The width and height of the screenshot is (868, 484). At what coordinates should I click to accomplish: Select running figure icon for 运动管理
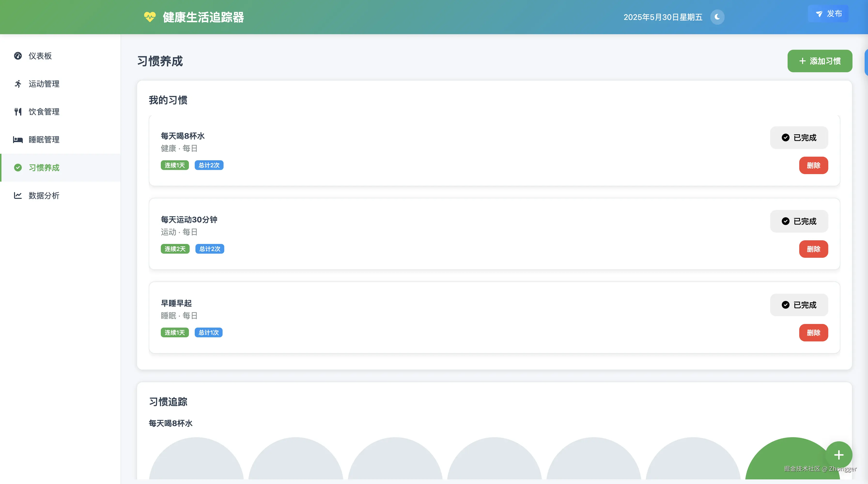pos(18,84)
